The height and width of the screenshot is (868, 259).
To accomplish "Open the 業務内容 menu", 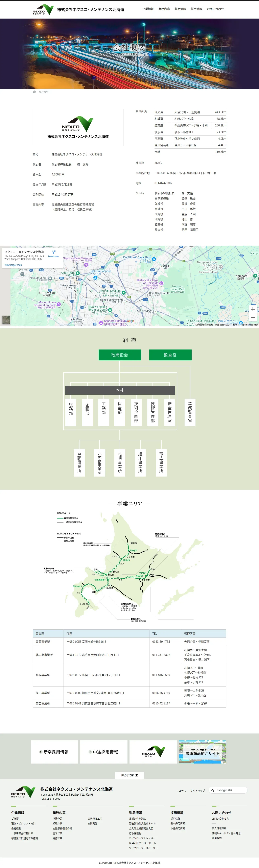I will coord(164,9).
